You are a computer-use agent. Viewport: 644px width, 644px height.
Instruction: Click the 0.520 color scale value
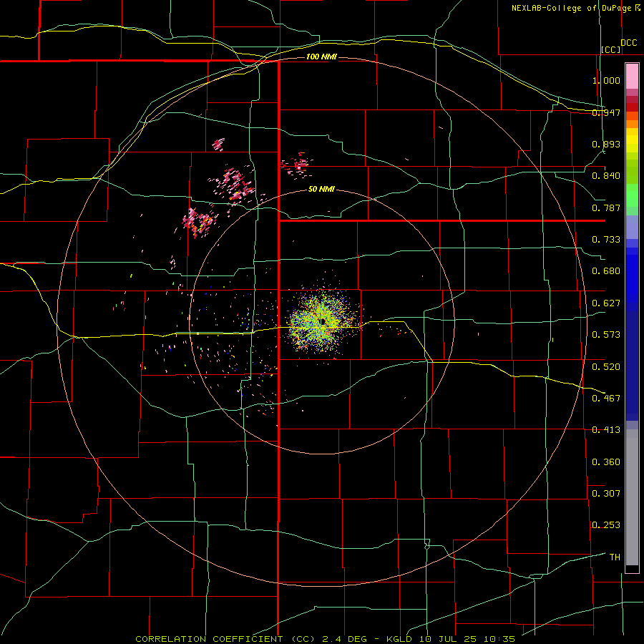pos(606,366)
